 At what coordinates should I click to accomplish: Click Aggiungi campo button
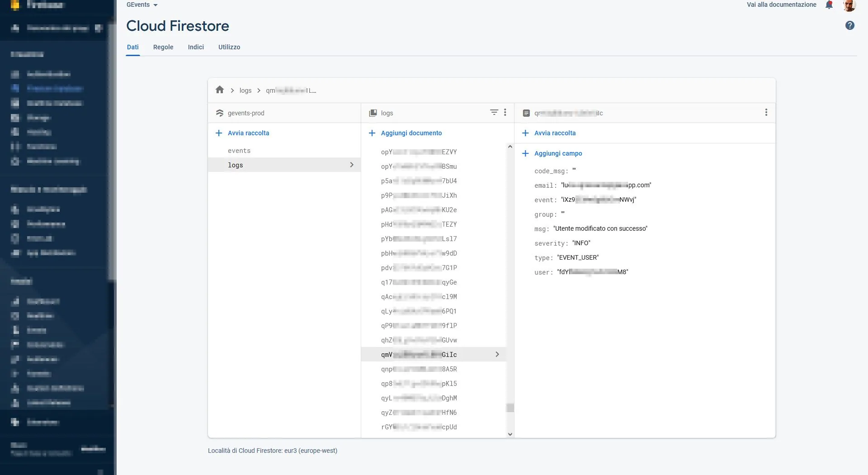coord(558,153)
